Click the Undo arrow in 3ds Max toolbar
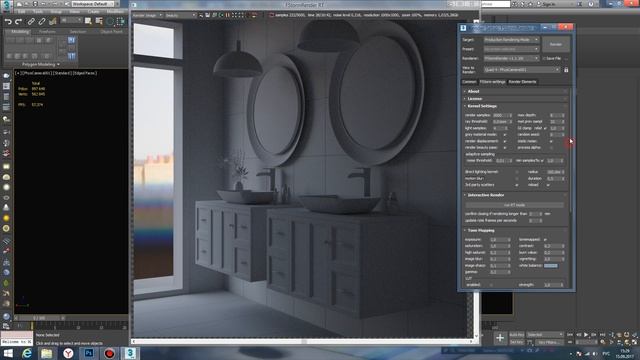Viewport: 640px width, 360px height. click(8, 21)
